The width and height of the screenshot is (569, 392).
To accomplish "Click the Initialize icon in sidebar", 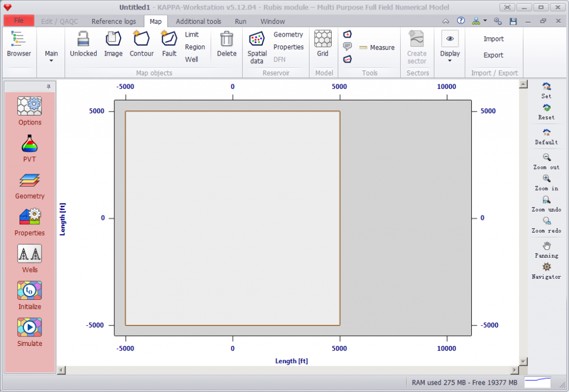I will click(x=29, y=290).
